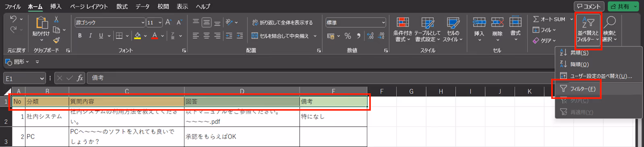Click オート SUM button

click(549, 19)
